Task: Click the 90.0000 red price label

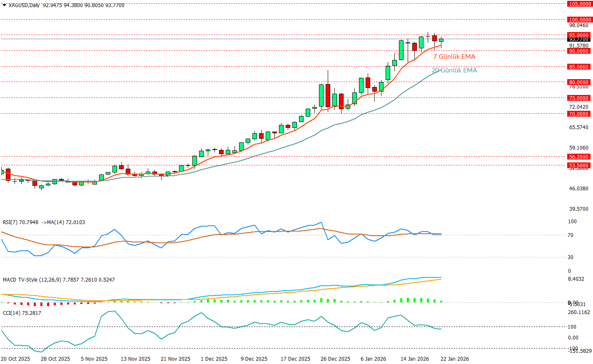Action: [x=579, y=51]
